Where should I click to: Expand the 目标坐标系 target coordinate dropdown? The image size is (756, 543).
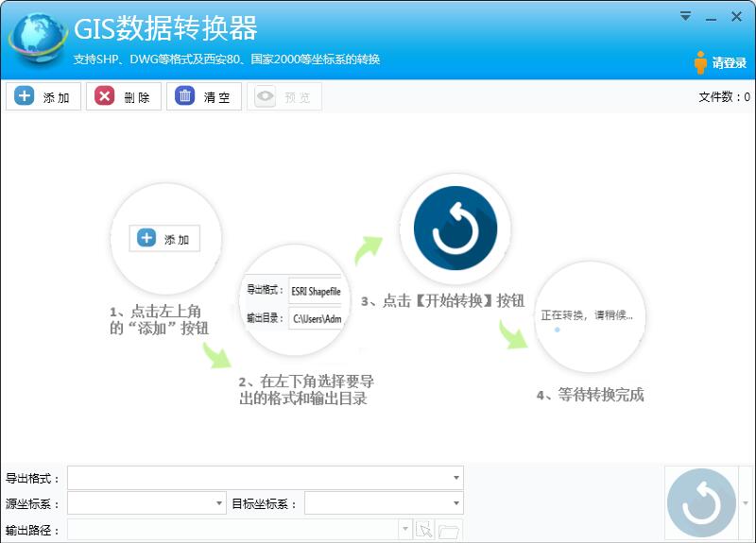pyautogui.click(x=457, y=504)
